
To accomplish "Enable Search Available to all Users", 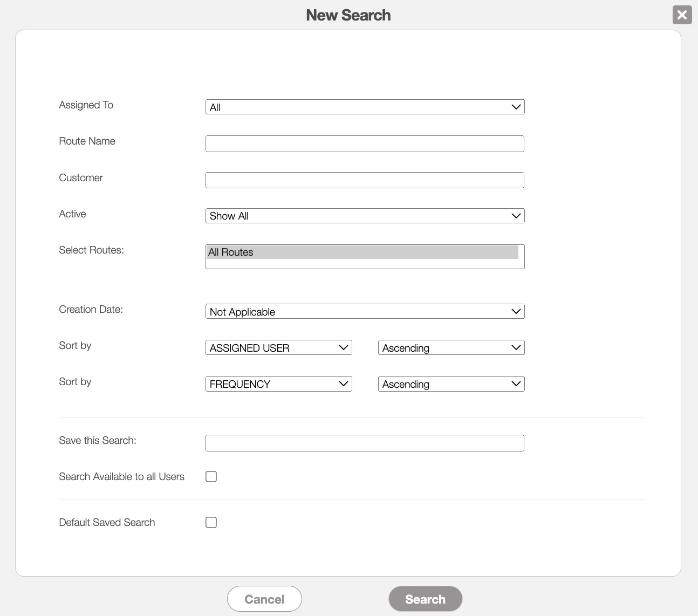I will [211, 476].
